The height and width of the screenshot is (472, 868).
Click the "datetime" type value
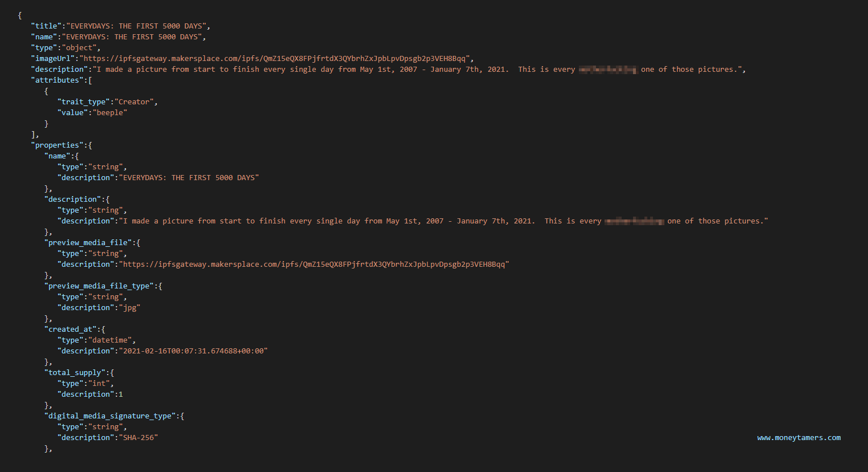110,340
